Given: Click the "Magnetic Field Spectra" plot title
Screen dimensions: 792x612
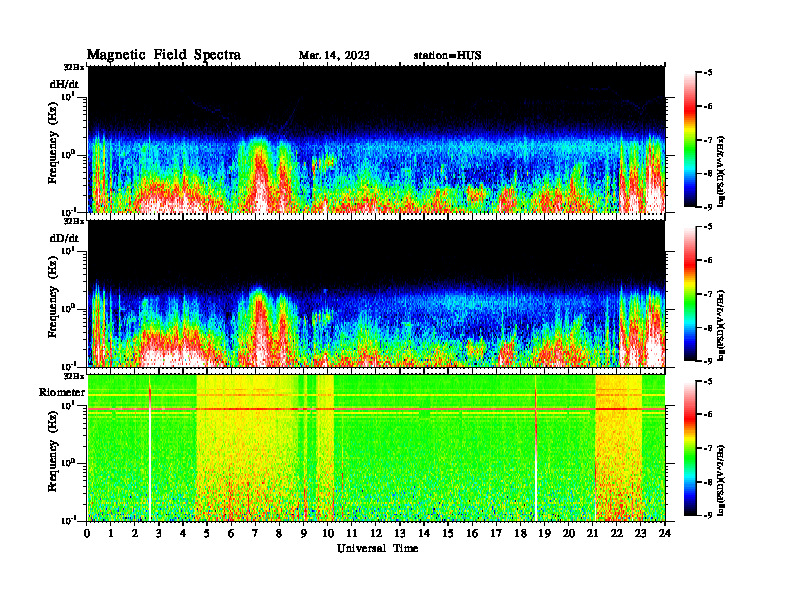Looking at the screenshot, I should point(164,55).
